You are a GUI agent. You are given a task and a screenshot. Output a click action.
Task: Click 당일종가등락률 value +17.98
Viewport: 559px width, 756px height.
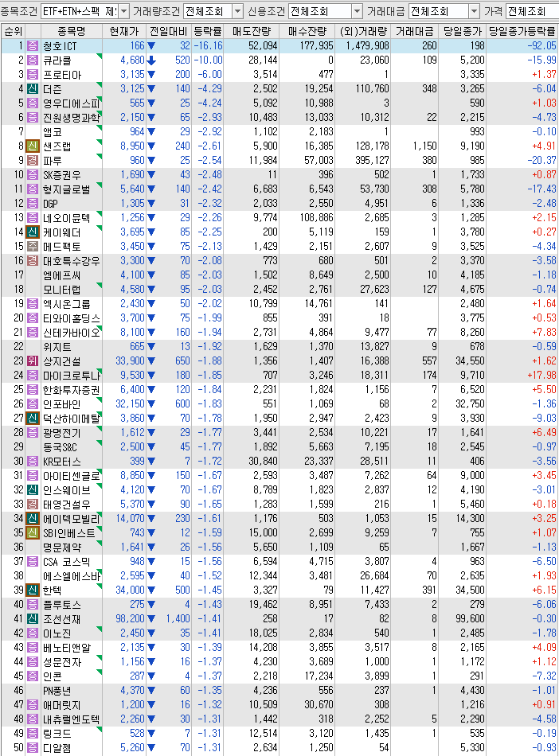coord(541,375)
